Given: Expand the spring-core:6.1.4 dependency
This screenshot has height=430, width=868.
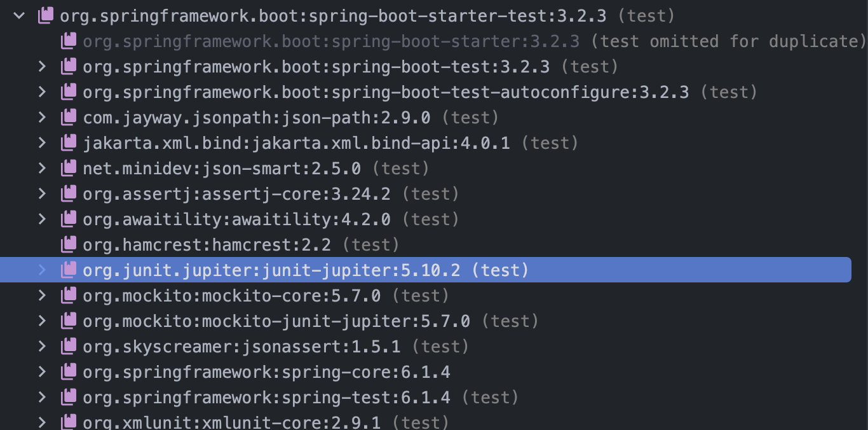Looking at the screenshot, I should tap(42, 372).
